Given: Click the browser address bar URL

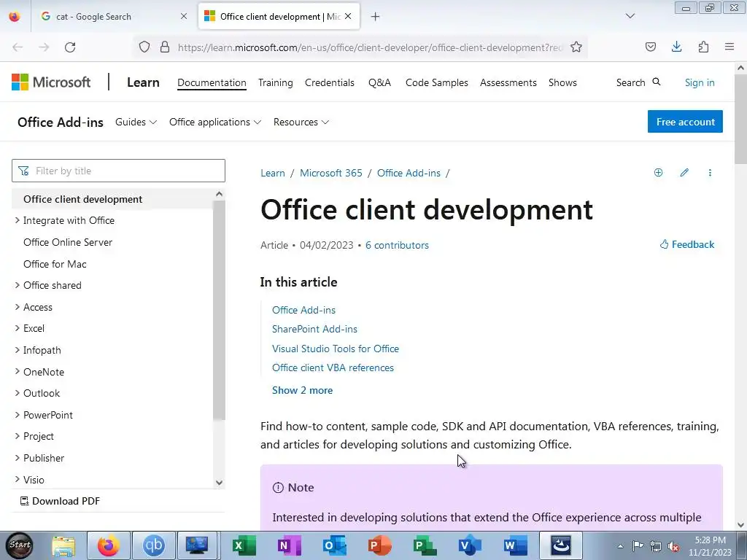Looking at the screenshot, I should coord(370,47).
